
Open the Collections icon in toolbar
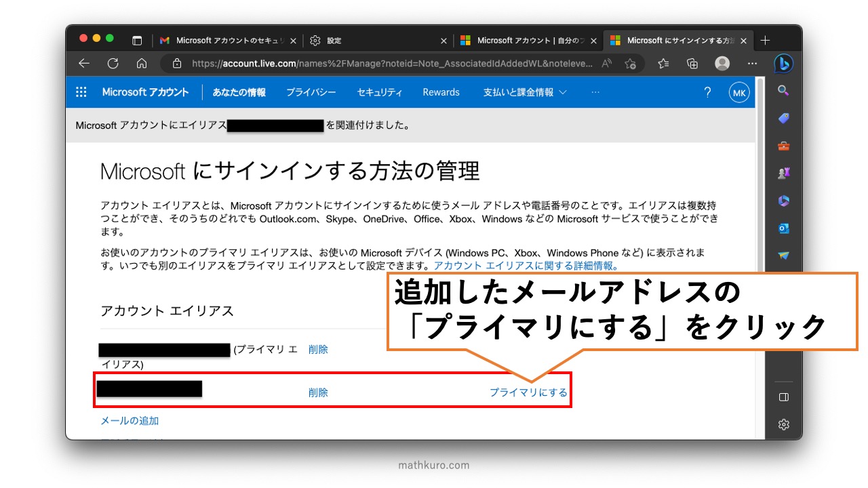click(x=692, y=63)
